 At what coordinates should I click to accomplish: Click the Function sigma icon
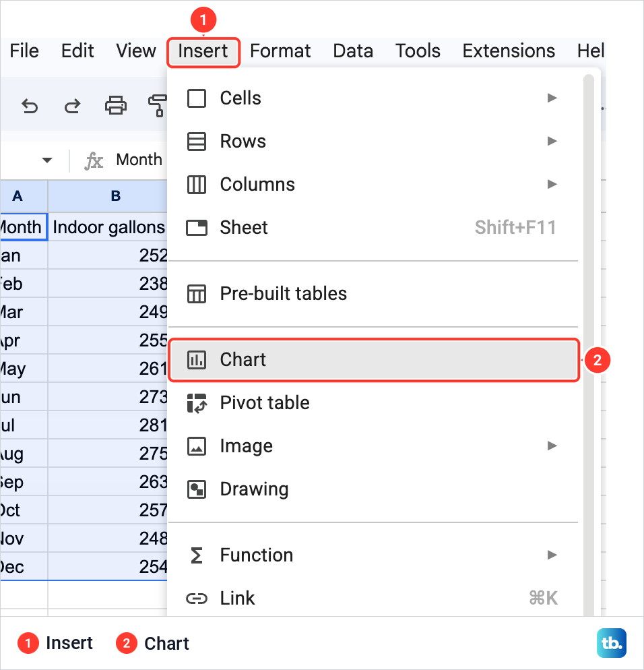[x=197, y=555]
